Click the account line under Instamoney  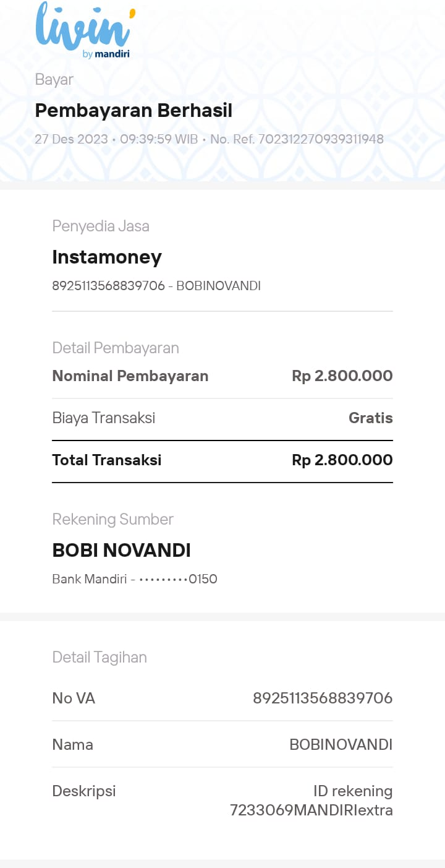(x=156, y=286)
